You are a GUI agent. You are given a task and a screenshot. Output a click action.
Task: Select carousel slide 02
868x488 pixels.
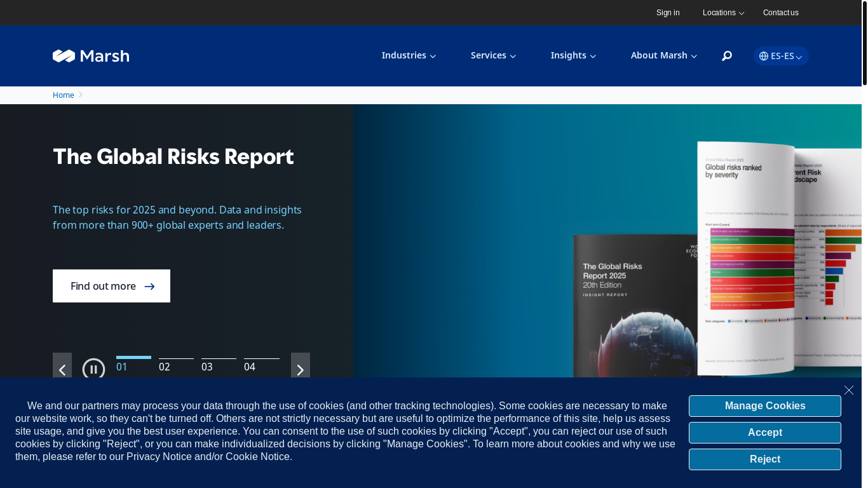pos(176,365)
